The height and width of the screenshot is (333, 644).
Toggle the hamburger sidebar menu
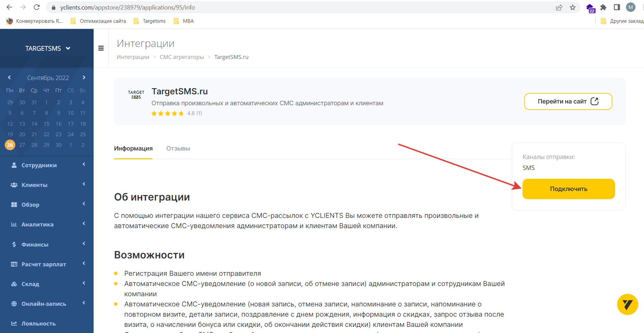pos(101,48)
